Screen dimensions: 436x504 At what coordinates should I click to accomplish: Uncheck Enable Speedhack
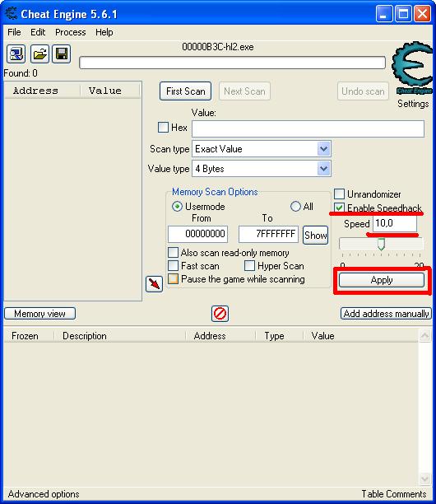[x=340, y=208]
